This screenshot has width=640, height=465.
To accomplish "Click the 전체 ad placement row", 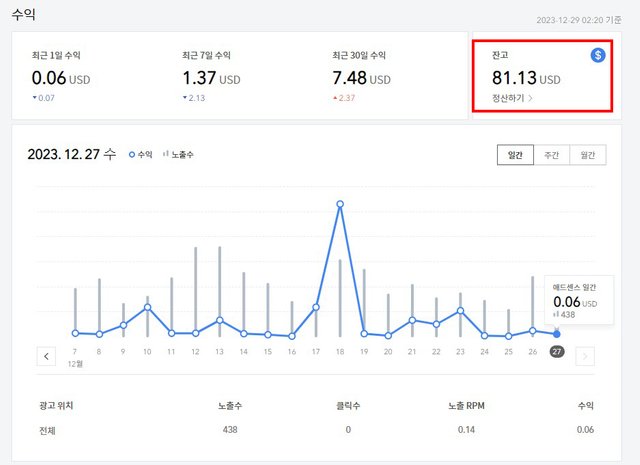I will pos(316,430).
